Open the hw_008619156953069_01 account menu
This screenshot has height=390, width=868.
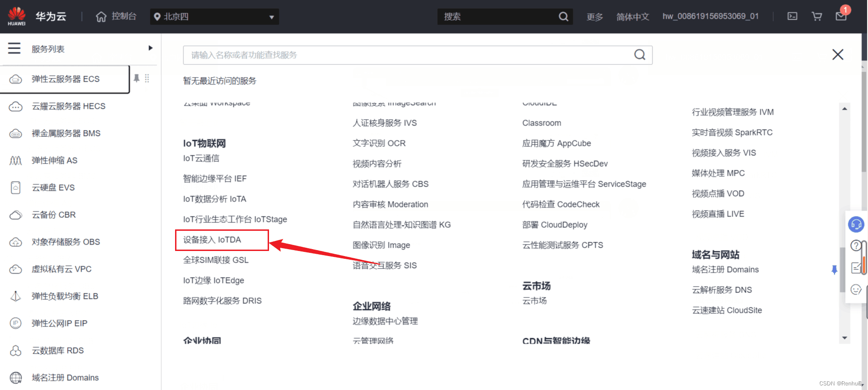tap(710, 17)
